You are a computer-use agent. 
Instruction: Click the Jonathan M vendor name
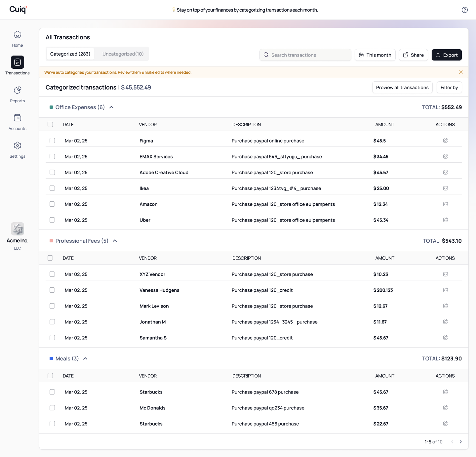[153, 322]
